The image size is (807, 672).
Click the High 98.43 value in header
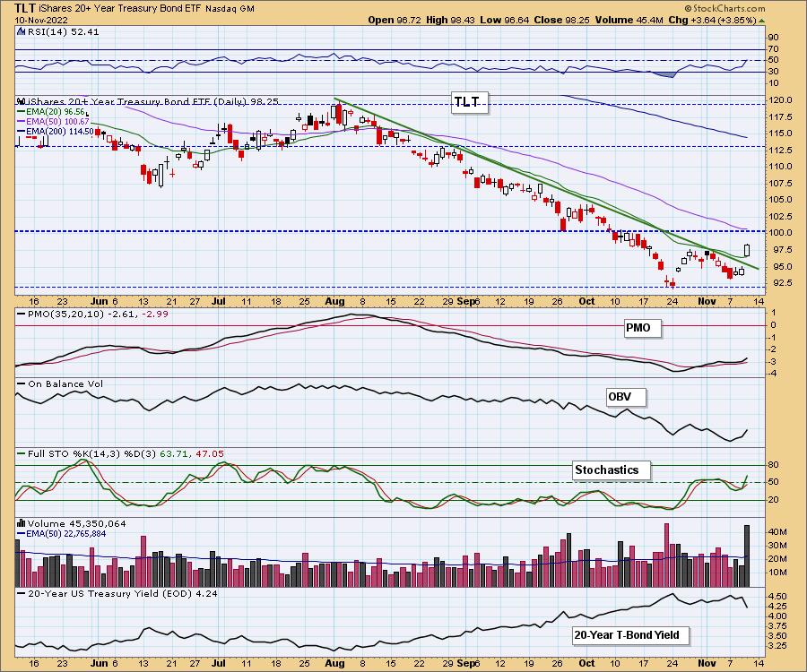pos(451,20)
